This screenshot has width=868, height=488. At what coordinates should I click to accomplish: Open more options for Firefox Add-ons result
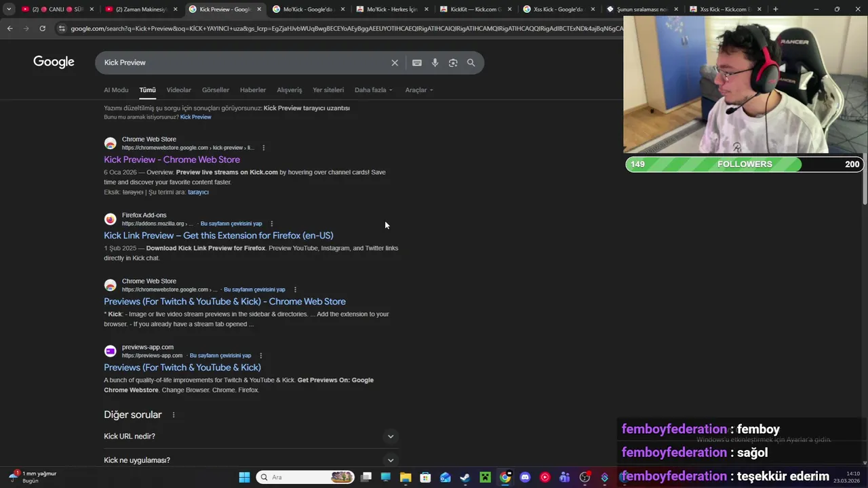pos(272,224)
